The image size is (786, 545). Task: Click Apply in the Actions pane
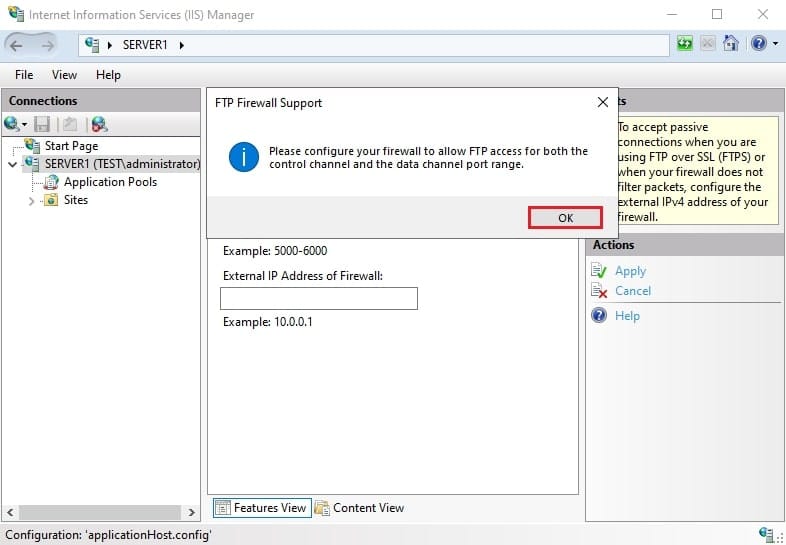630,271
